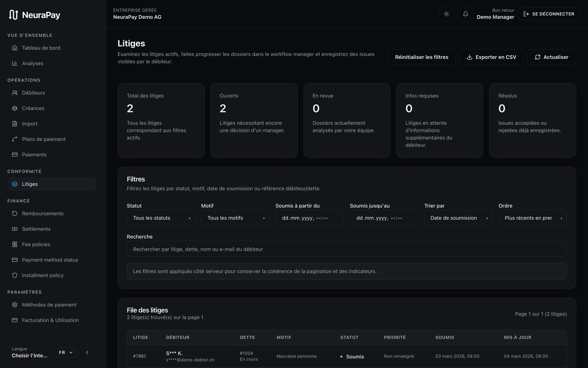Click Réinitialiser les filtres button

pyautogui.click(x=422, y=57)
